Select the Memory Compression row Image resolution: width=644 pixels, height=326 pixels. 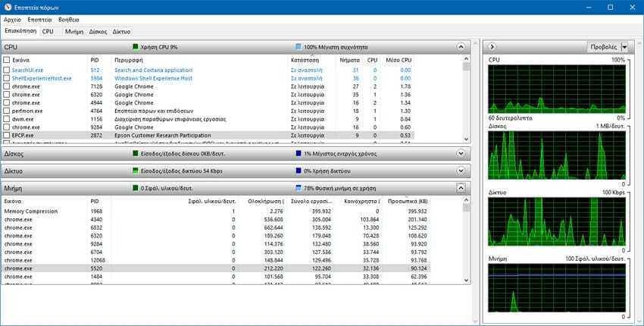[217, 212]
